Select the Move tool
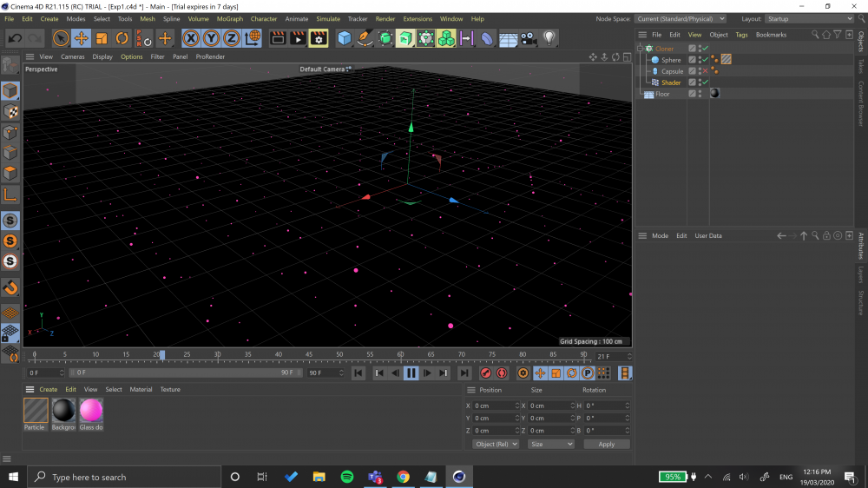868x488 pixels. (82, 38)
